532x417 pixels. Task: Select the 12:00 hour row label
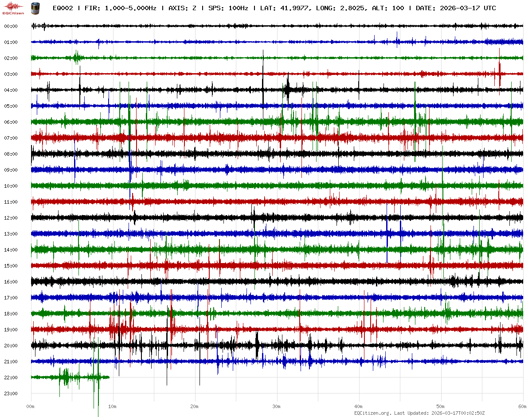(11, 218)
